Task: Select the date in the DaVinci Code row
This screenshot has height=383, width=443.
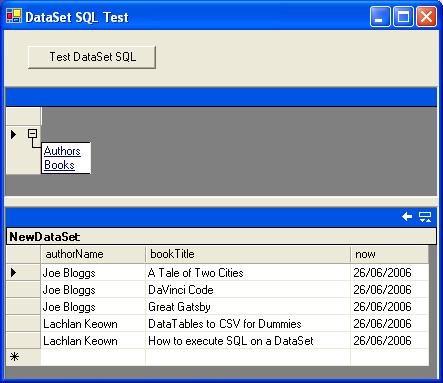Action: (x=389, y=290)
